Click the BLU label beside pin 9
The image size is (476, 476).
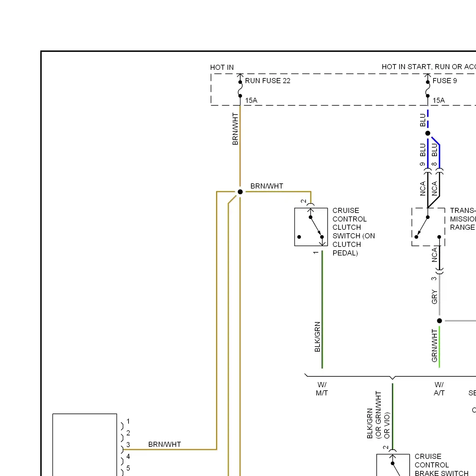423,150
